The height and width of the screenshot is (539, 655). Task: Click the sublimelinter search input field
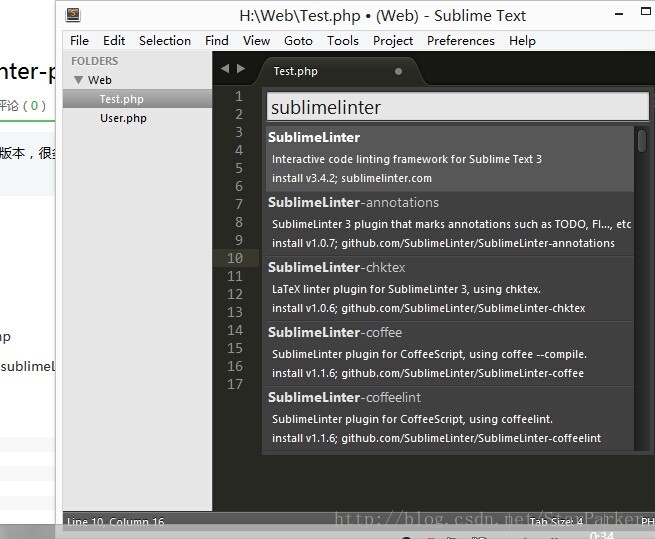tap(458, 107)
